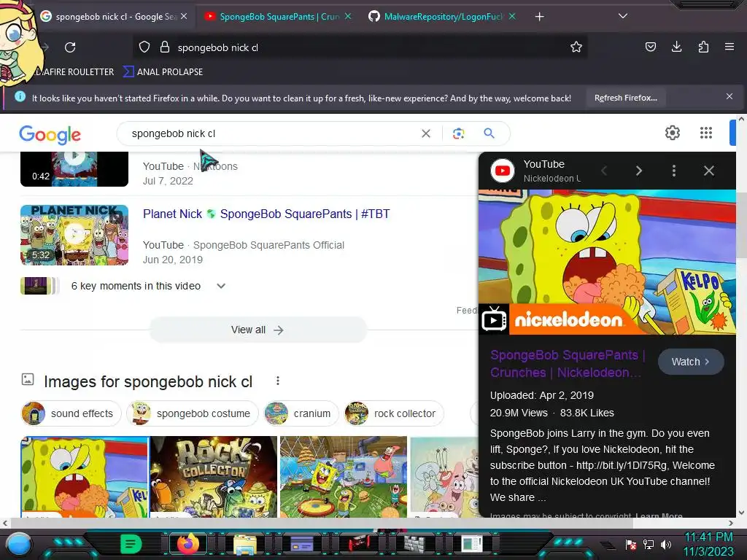Open Firefox from the taskbar
Screen dimensions: 747x560
[187, 544]
